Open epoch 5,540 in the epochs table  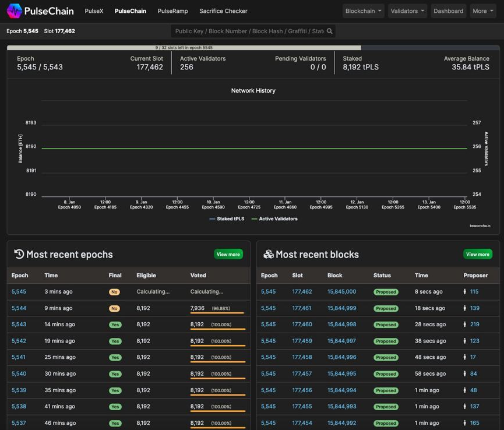[x=19, y=373]
